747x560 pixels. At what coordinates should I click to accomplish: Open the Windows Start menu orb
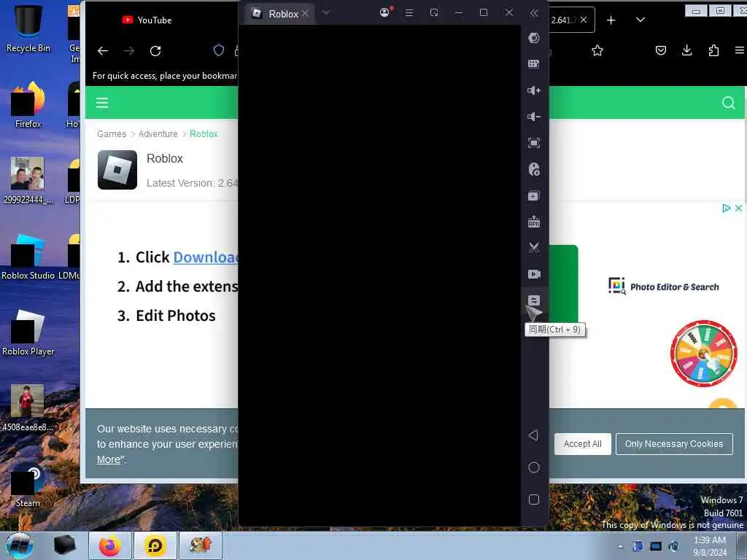coord(20,545)
